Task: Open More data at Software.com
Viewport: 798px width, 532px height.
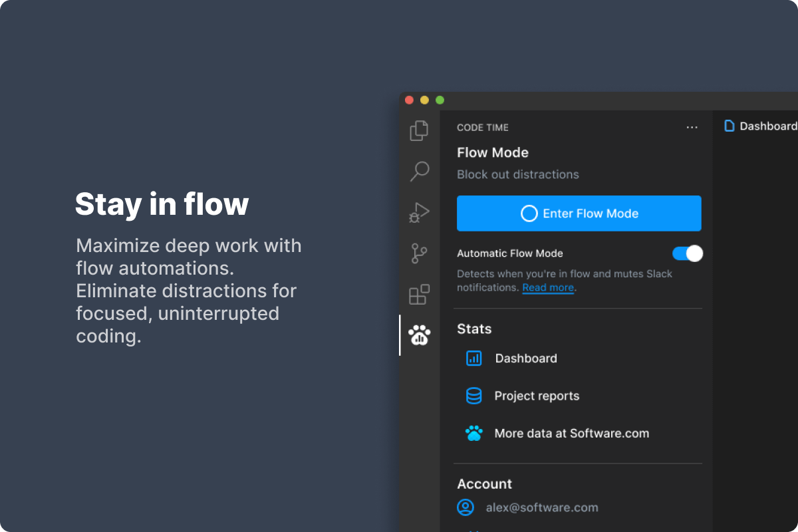Action: pyautogui.click(x=571, y=434)
